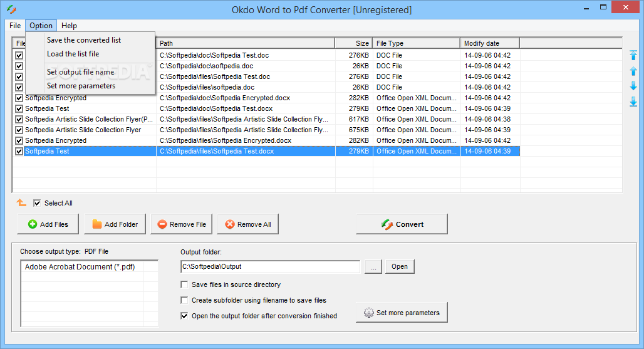Enable Create subfolder using filename option
This screenshot has width=644, height=349.
coord(184,300)
